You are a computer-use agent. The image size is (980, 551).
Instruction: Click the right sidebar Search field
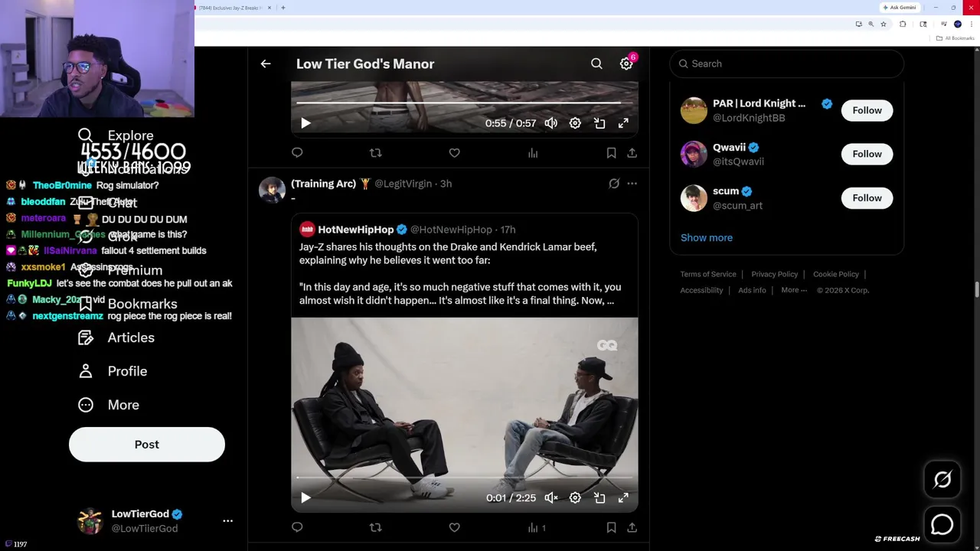click(x=786, y=64)
